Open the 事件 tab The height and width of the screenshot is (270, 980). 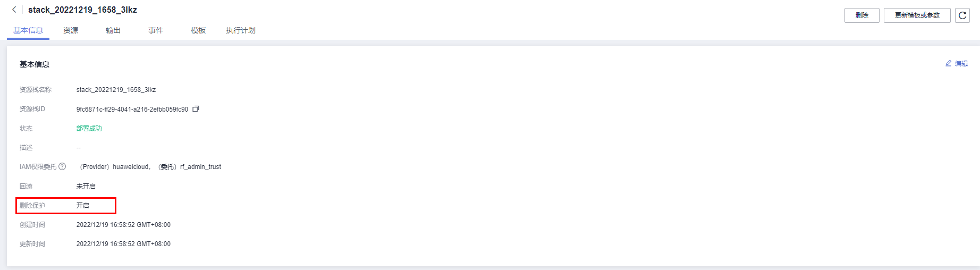[x=156, y=30]
